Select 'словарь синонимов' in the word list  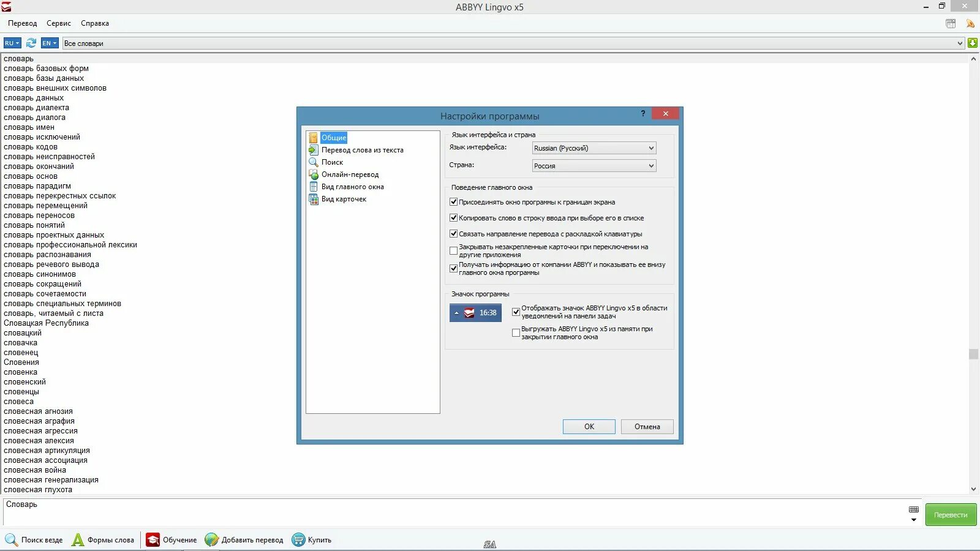[x=40, y=274]
